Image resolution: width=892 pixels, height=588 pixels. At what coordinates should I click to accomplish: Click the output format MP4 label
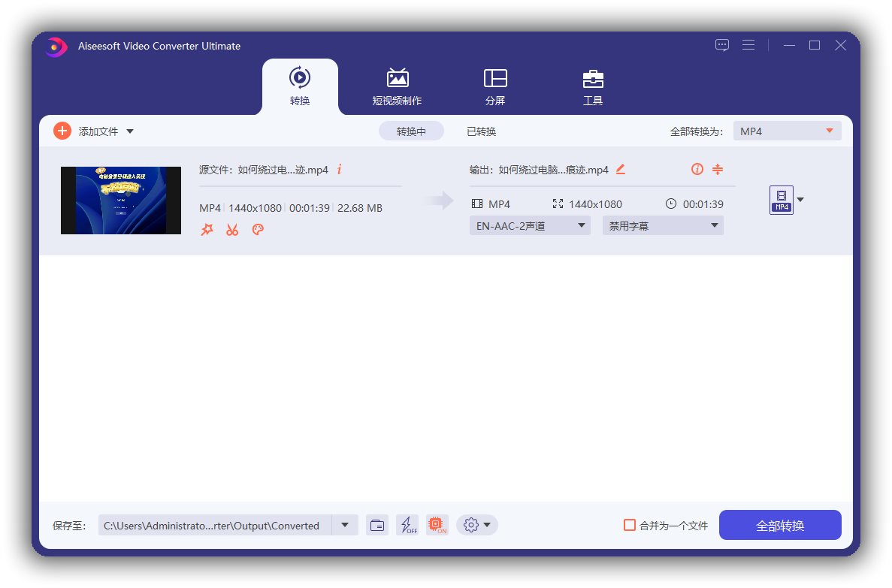tap(499, 204)
